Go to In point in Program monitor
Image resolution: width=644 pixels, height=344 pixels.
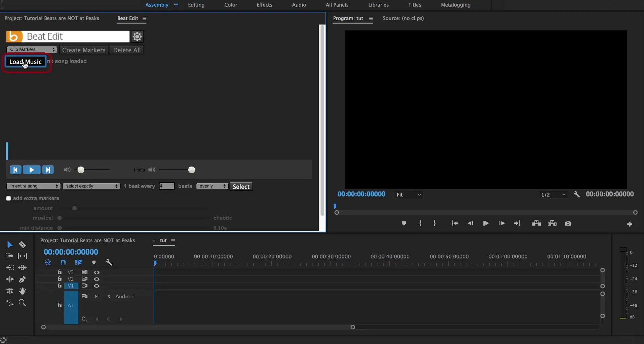(x=455, y=223)
